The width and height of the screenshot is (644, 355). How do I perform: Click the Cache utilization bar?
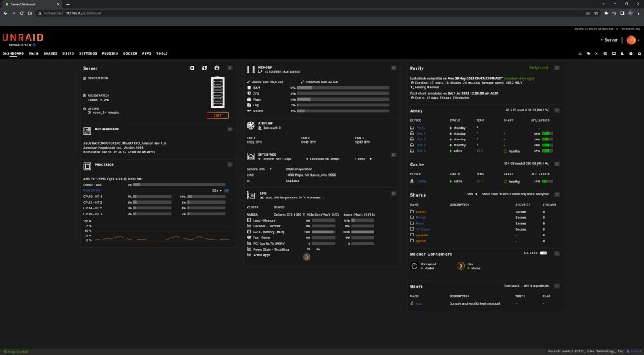(547, 181)
